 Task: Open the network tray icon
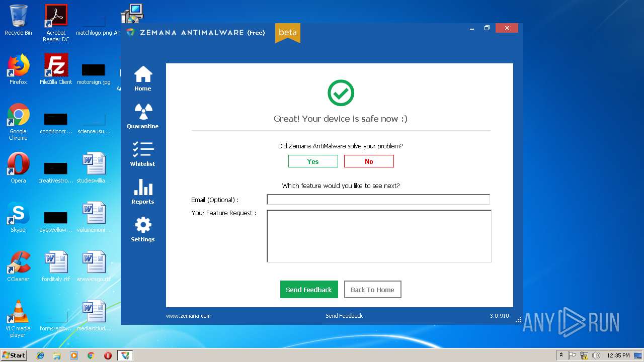point(584,355)
